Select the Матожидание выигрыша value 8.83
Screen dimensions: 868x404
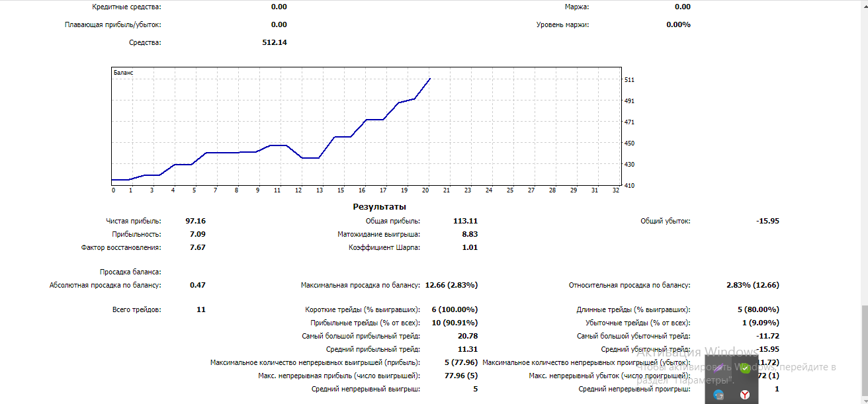tap(470, 234)
